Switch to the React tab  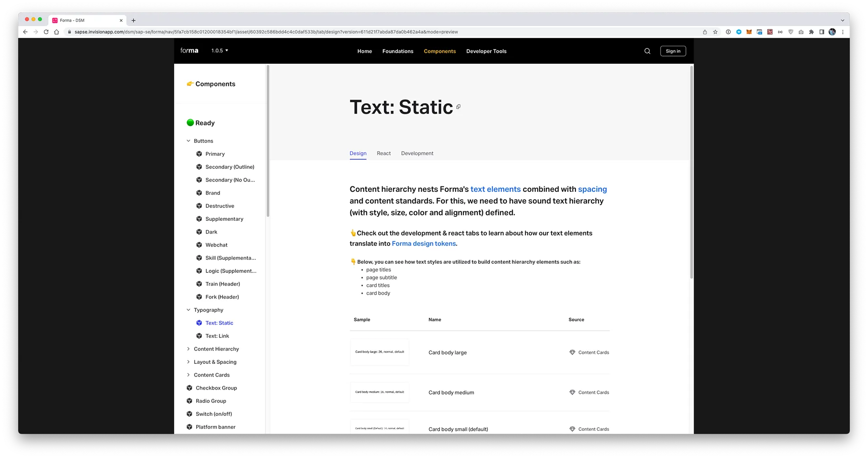coord(384,153)
